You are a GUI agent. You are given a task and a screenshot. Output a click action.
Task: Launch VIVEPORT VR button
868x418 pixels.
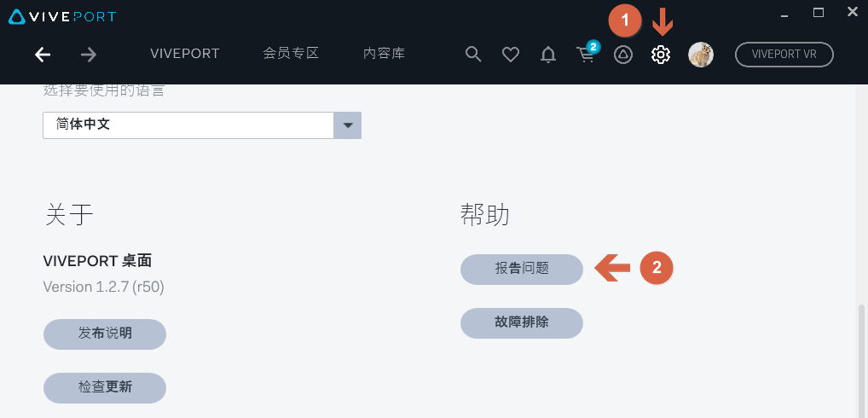(784, 55)
